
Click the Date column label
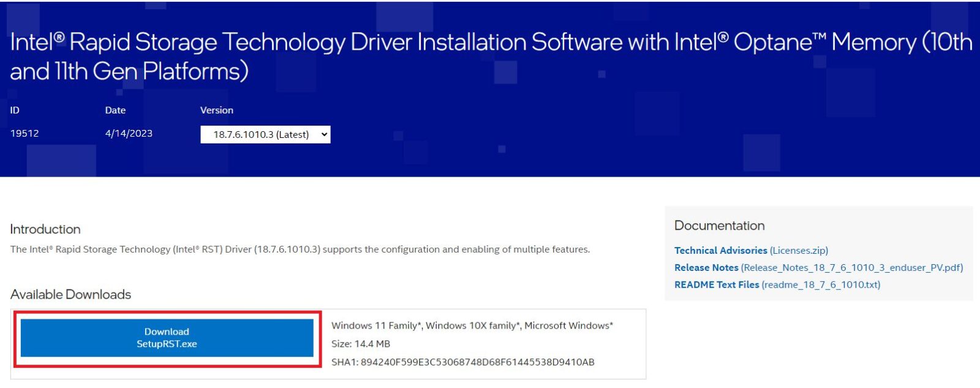[115, 110]
